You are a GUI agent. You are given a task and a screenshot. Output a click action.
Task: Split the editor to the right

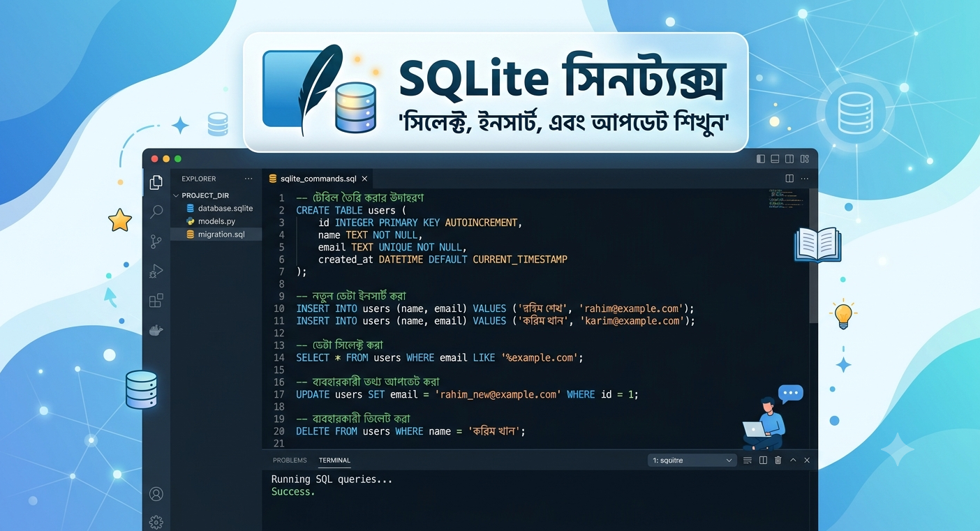tap(789, 179)
